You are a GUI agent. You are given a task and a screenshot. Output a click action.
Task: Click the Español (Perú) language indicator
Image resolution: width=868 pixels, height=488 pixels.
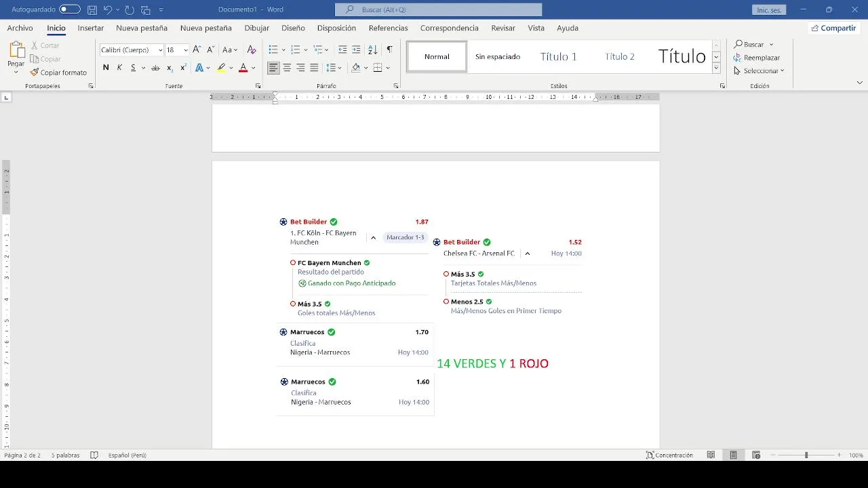pyautogui.click(x=127, y=455)
